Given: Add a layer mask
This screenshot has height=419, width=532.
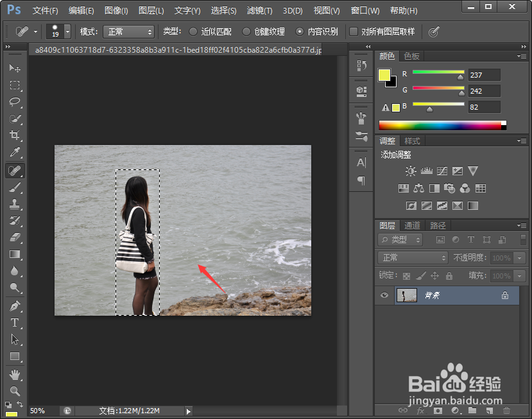Looking at the screenshot, I should pyautogui.click(x=438, y=411).
